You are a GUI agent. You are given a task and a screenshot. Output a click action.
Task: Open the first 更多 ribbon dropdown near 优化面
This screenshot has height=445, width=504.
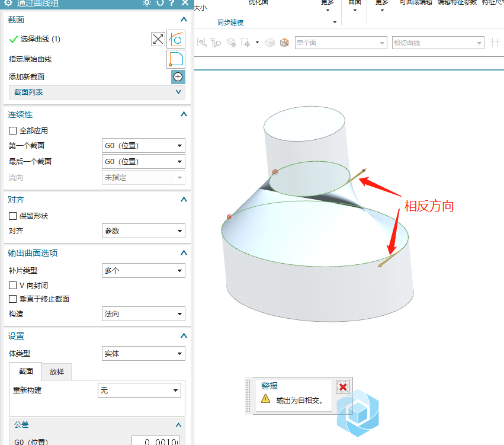click(328, 6)
